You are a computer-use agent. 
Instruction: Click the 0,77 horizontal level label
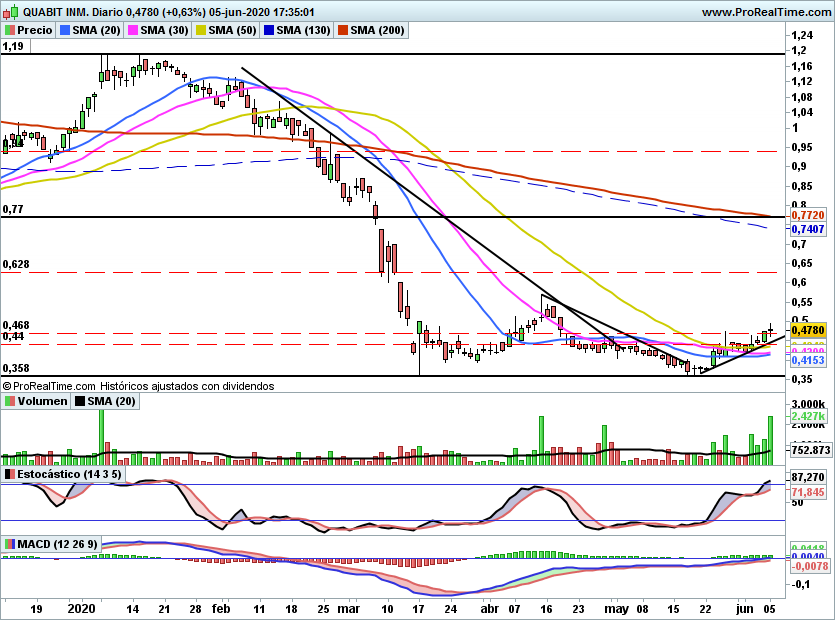13,209
